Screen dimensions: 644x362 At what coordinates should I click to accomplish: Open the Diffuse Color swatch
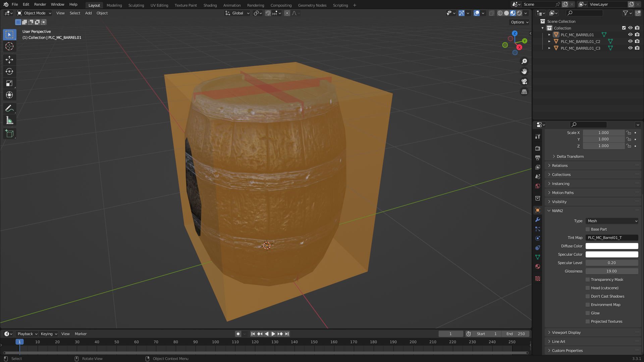click(x=612, y=246)
